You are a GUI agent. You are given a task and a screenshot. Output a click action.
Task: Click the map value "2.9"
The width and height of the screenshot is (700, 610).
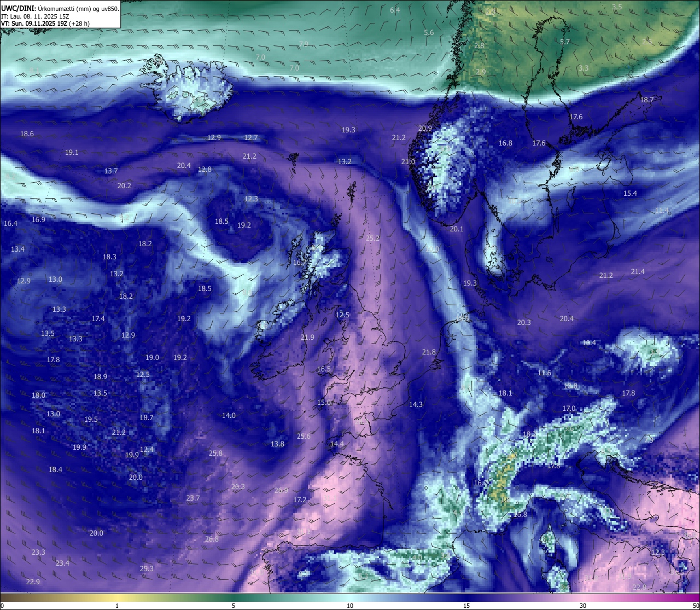tap(481, 72)
